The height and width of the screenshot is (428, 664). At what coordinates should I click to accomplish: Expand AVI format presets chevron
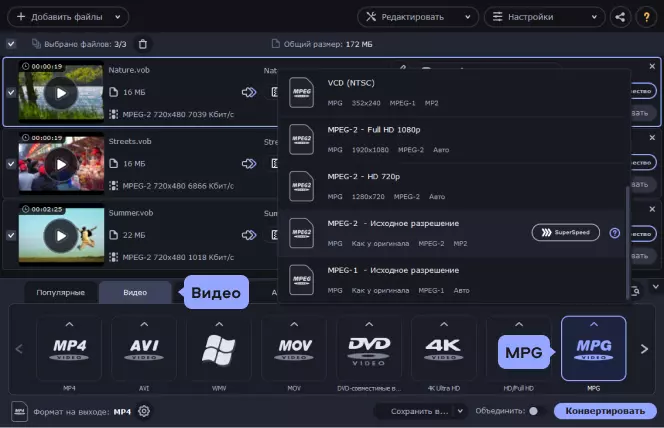point(144,325)
